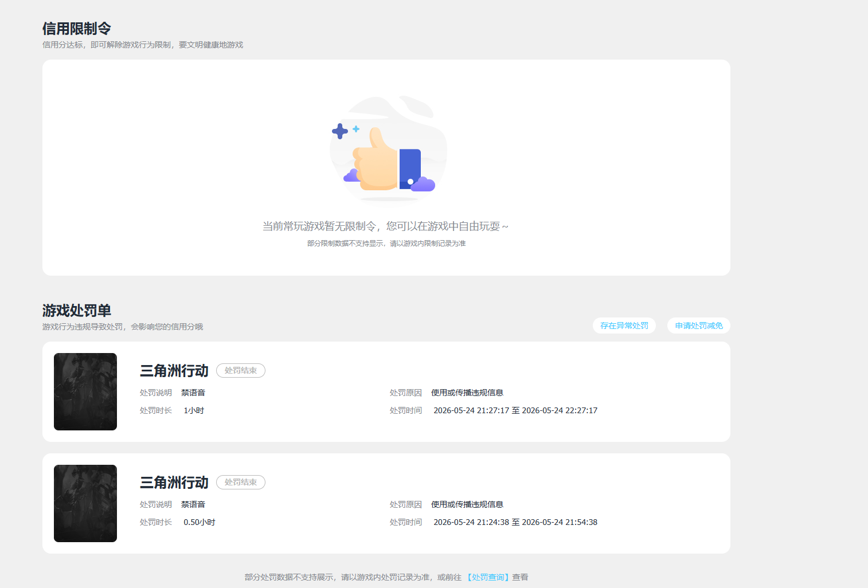
Task: Click 使用或传播违规信息 in the 0.50小时 penalty card
Action: tap(467, 504)
